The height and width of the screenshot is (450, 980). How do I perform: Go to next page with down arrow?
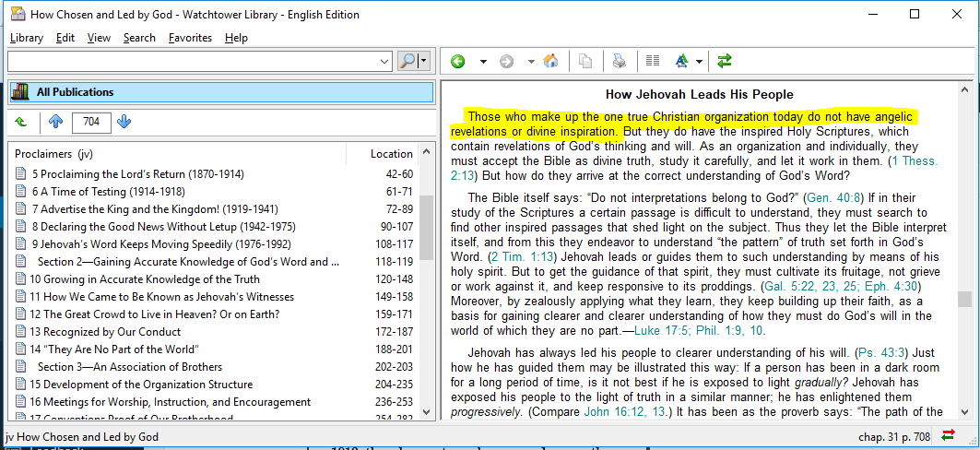124,122
